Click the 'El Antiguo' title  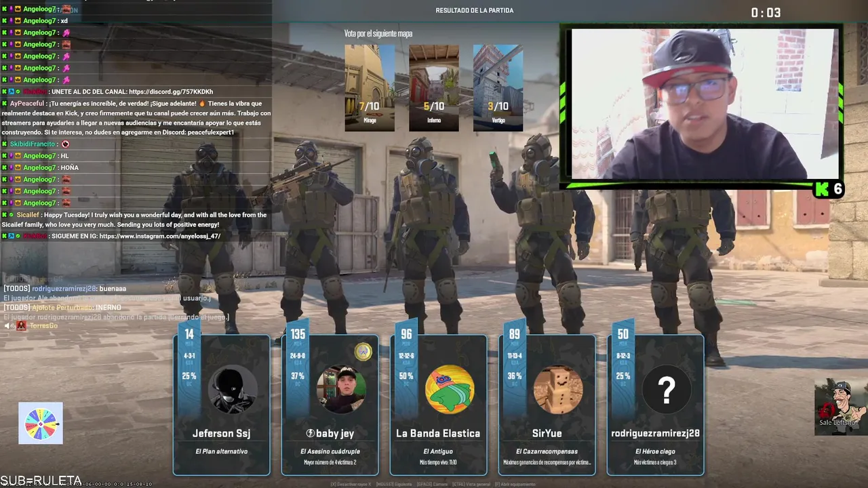pos(438,451)
